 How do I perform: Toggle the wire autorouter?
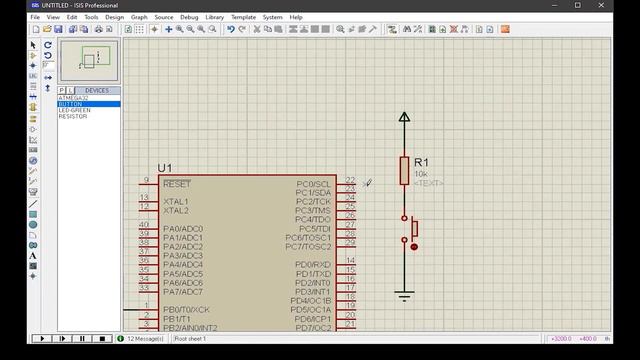pyautogui.click(x=392, y=29)
